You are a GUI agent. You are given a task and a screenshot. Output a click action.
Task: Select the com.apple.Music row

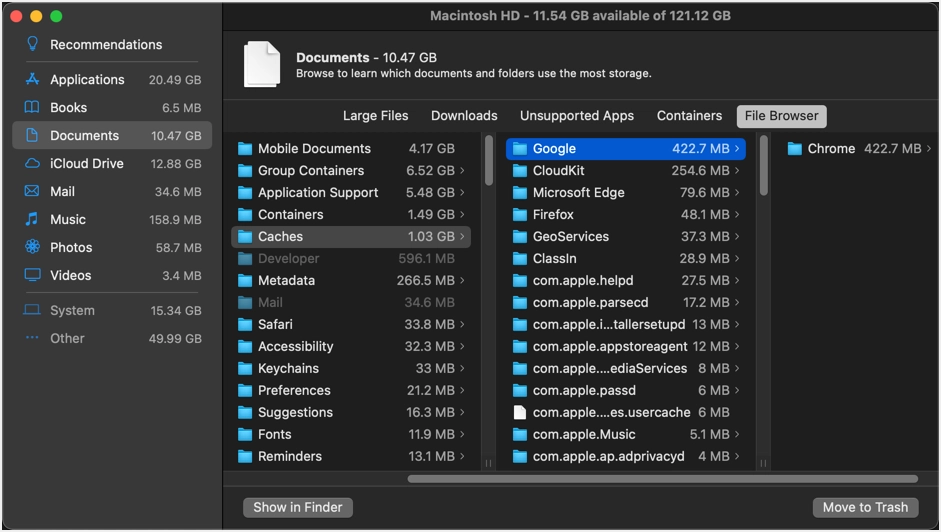[x=626, y=434]
